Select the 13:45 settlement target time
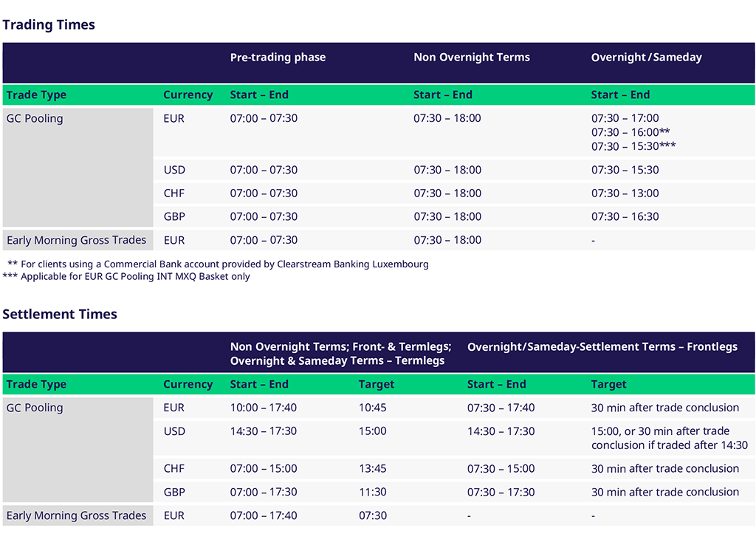 pos(372,469)
